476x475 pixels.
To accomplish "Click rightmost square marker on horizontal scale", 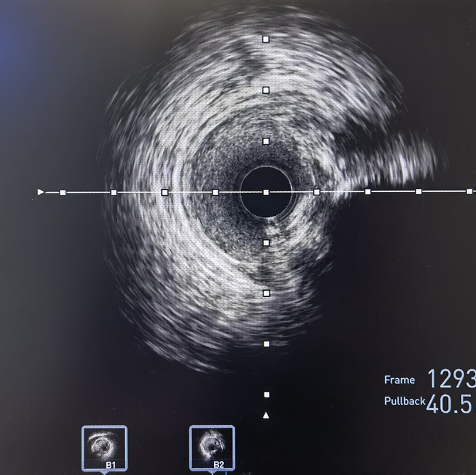I will pyautogui.click(x=469, y=191).
